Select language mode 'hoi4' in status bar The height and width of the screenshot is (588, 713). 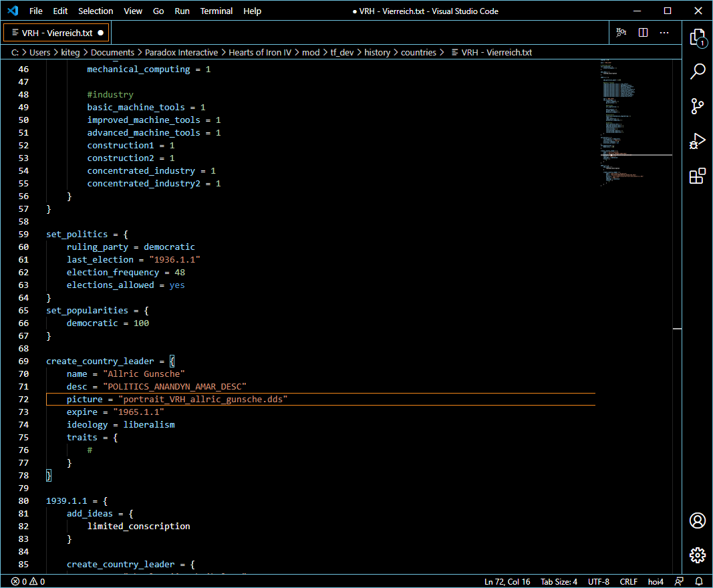point(656,581)
